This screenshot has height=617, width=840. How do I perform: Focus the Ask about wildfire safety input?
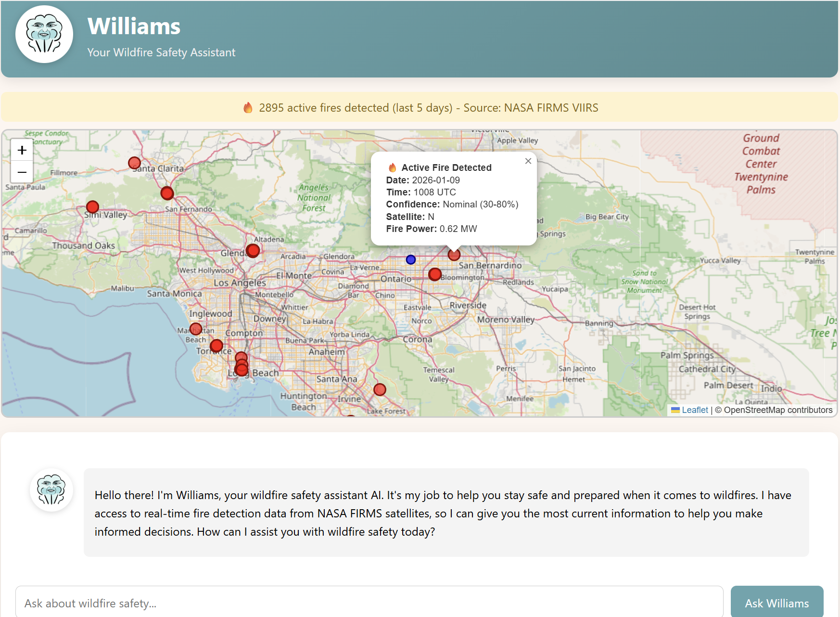coord(369,603)
